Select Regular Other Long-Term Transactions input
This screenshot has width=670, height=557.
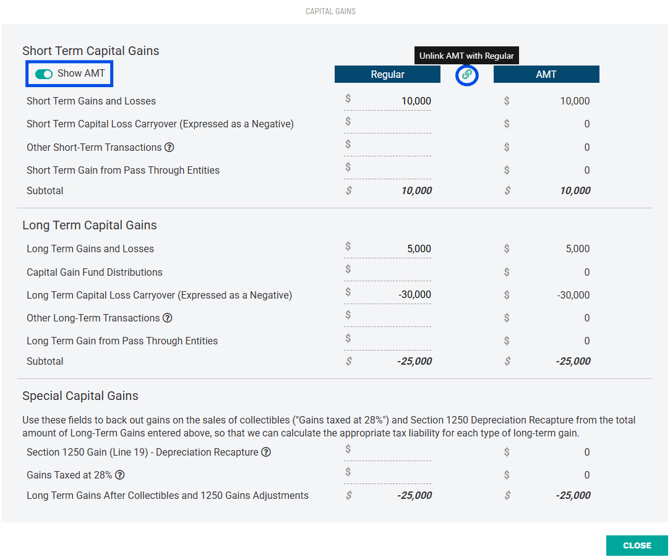(389, 318)
